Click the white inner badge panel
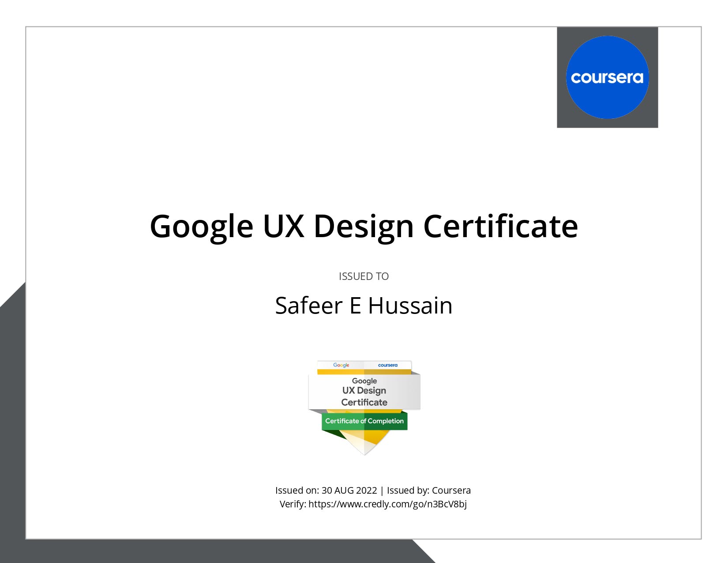Screen dimensions: 728x563 pyautogui.click(x=364, y=391)
